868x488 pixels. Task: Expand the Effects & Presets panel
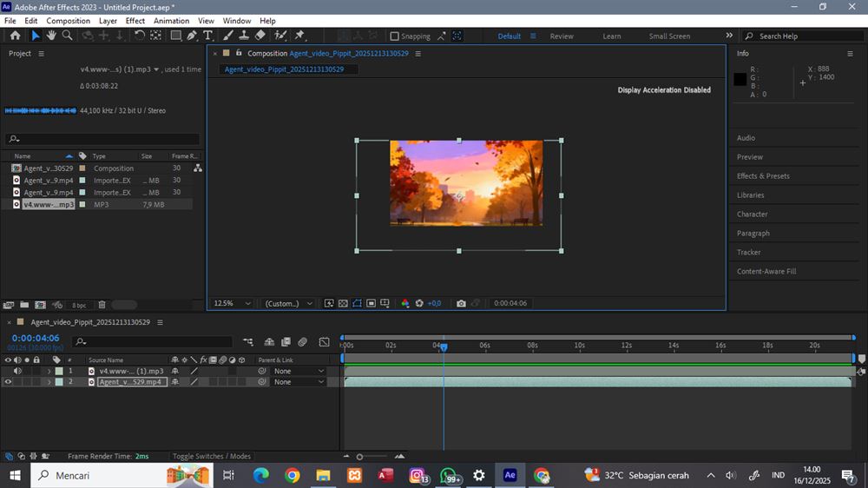(x=763, y=176)
